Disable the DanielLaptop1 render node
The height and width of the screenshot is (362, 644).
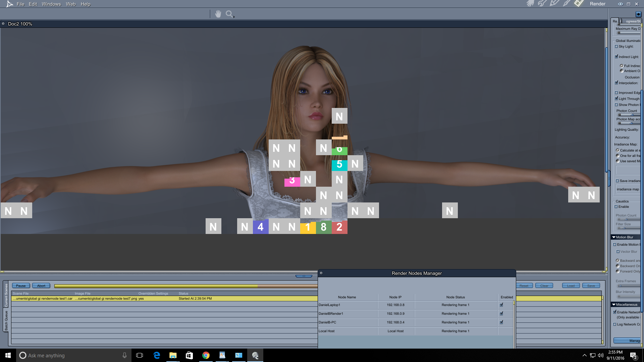pos(501,305)
